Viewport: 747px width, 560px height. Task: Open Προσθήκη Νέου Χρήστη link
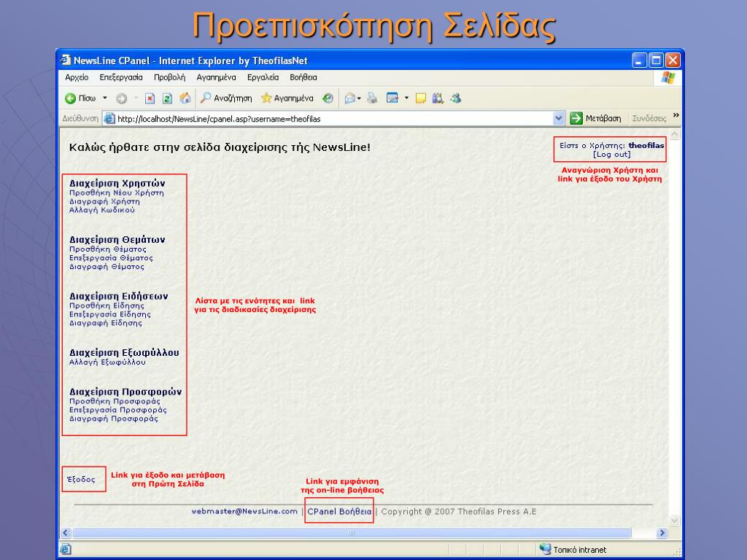(x=116, y=192)
